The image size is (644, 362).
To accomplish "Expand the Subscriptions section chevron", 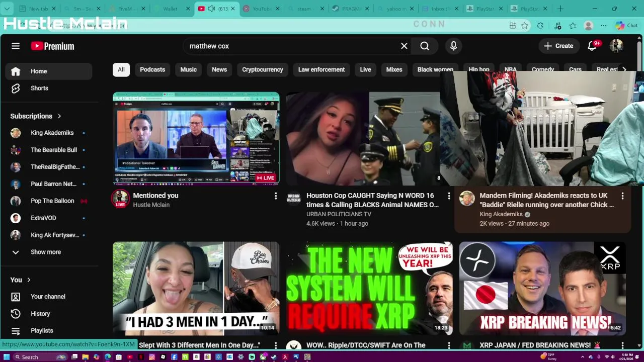I will click(x=59, y=116).
